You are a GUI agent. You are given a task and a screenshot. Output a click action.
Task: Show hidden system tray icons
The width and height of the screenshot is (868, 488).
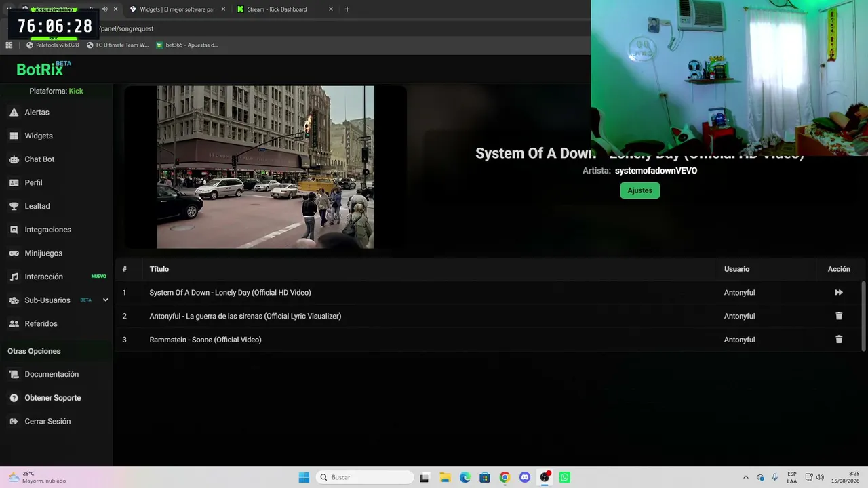[x=746, y=477]
